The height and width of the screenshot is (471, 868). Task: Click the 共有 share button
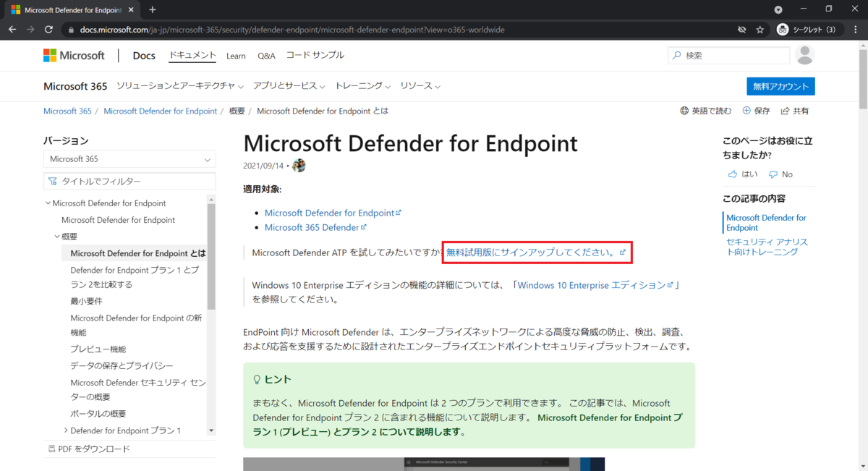pos(795,111)
